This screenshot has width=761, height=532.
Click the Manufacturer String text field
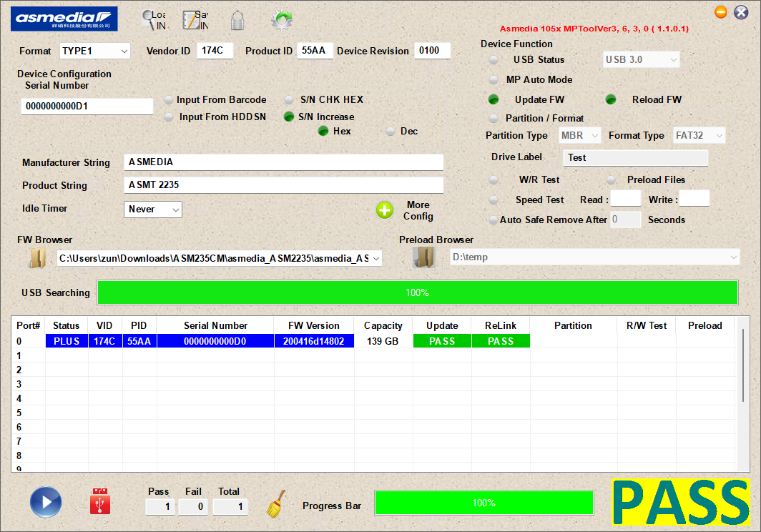pos(283,162)
